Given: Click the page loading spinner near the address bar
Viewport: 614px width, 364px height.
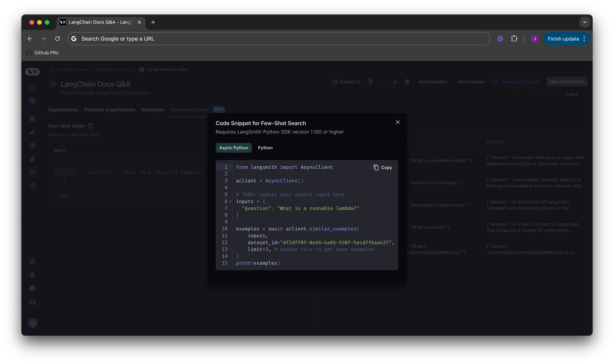Looking at the screenshot, I should pyautogui.click(x=500, y=38).
